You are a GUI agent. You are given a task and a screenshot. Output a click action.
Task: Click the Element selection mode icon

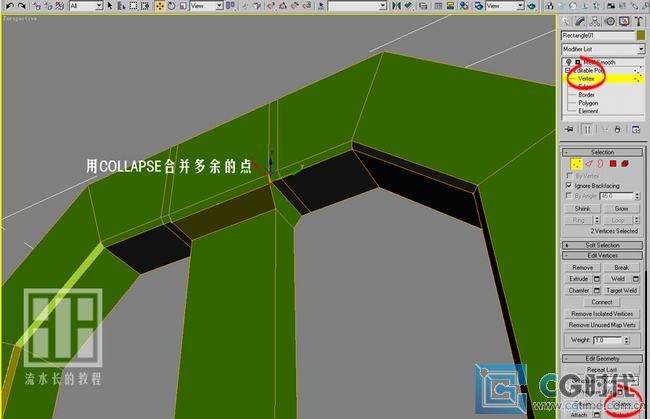(x=625, y=164)
